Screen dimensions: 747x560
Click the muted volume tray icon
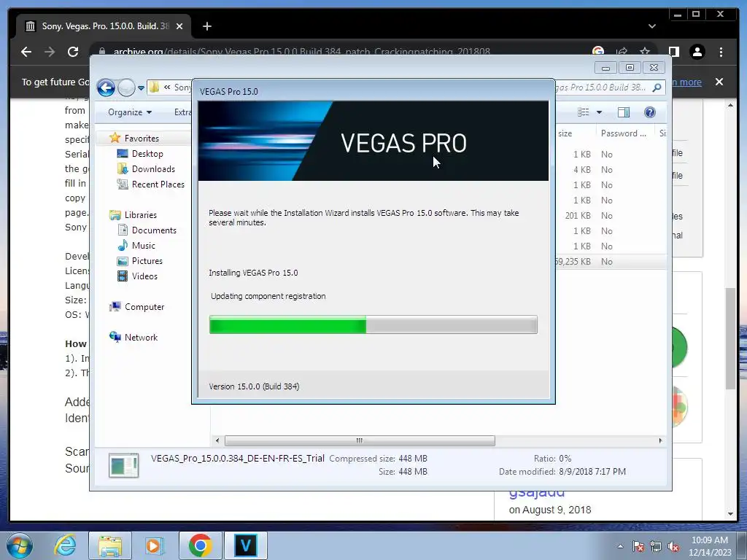(673, 547)
